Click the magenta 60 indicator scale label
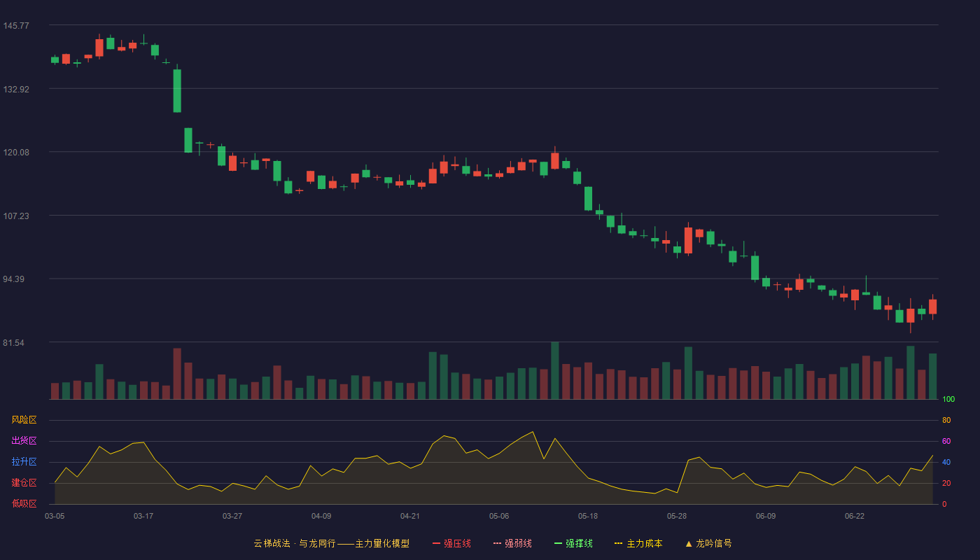This screenshot has height=560, width=980. point(946,441)
